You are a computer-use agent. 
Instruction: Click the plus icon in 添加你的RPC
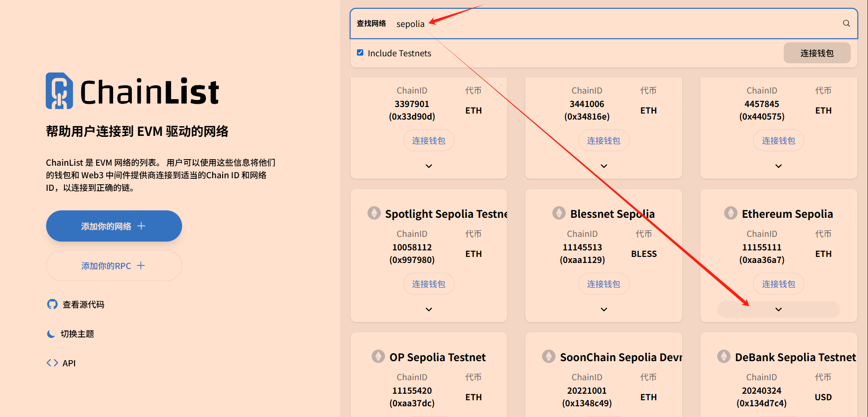pyautogui.click(x=141, y=265)
